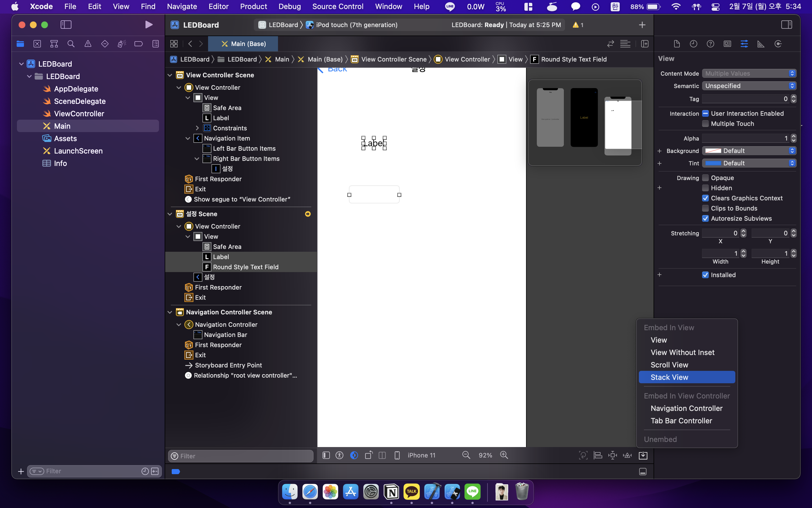Choose View Without Inset embed option
Image resolution: width=812 pixels, height=508 pixels.
[x=687, y=352]
